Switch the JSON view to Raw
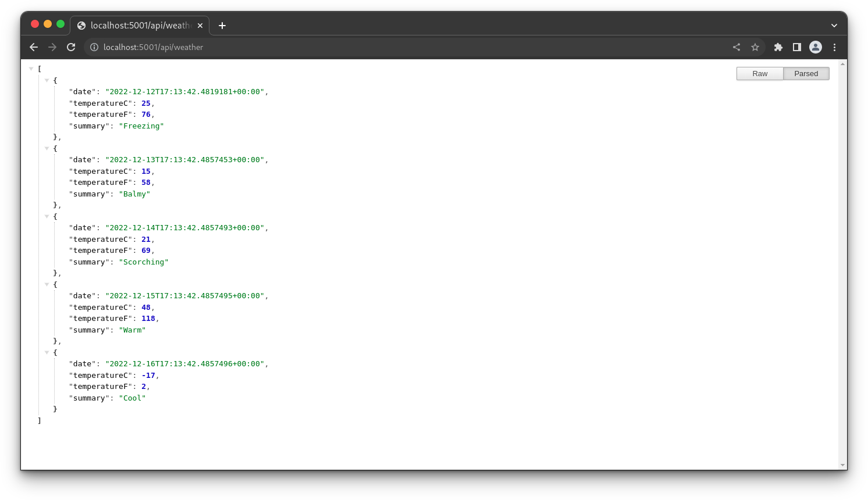Screen dimensions: 868x500 point(759,73)
